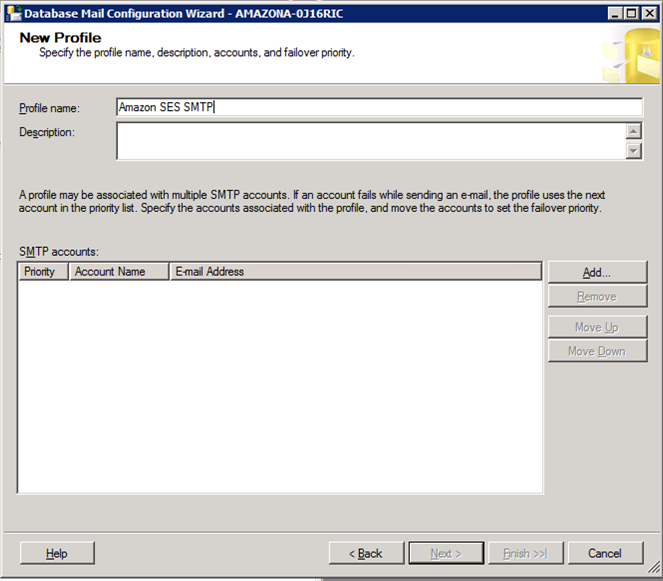663x581 pixels.
Task: Click the "Profile name:" label
Action: (x=49, y=108)
